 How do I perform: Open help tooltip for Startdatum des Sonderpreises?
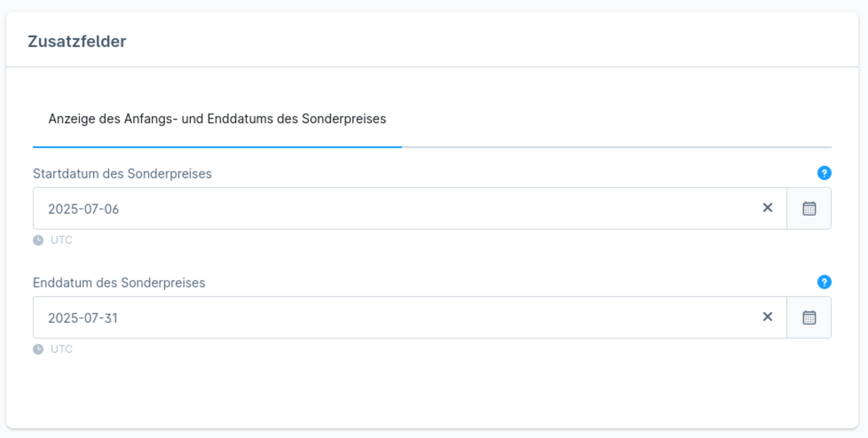click(x=824, y=173)
